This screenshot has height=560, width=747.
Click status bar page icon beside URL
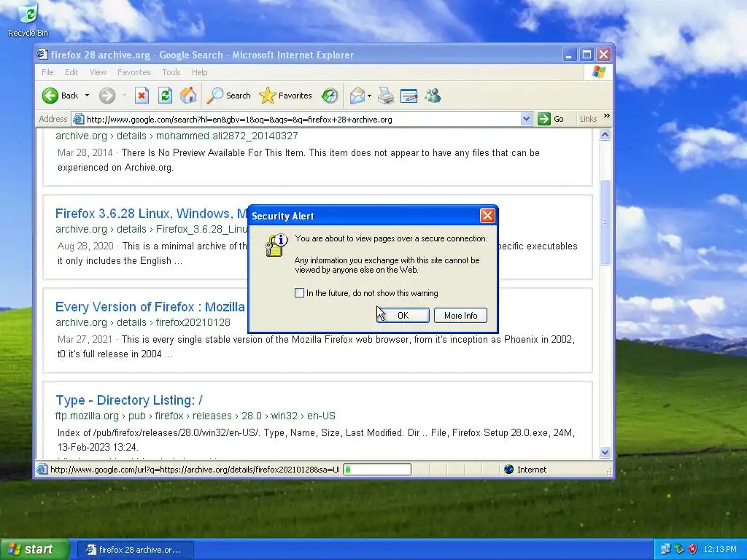tap(42, 470)
